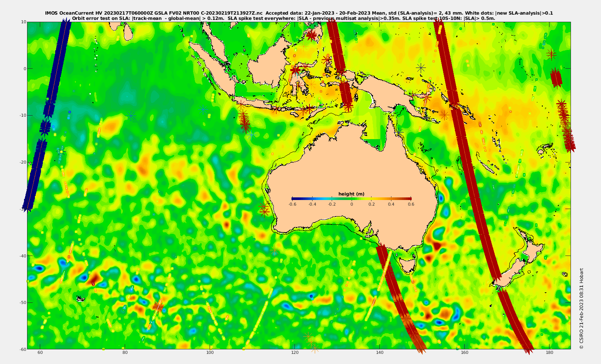This screenshot has width=601, height=364.
Task: Click the latitude axis label -50
Action: click(22, 302)
